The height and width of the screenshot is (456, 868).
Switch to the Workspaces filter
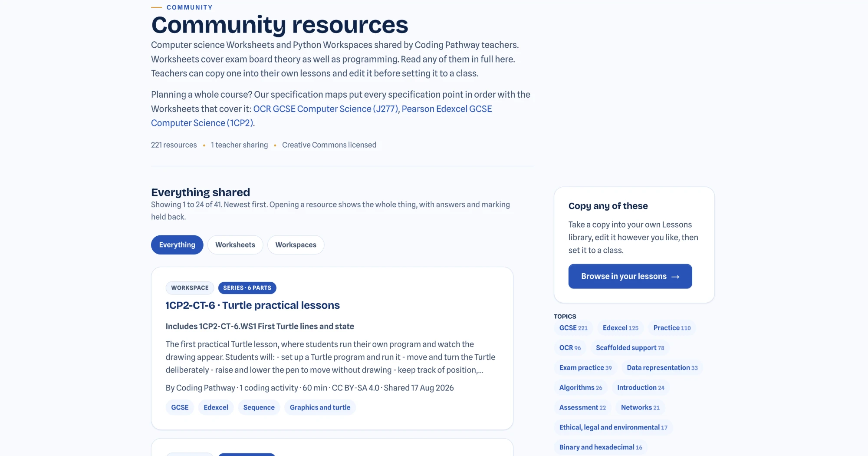296,245
